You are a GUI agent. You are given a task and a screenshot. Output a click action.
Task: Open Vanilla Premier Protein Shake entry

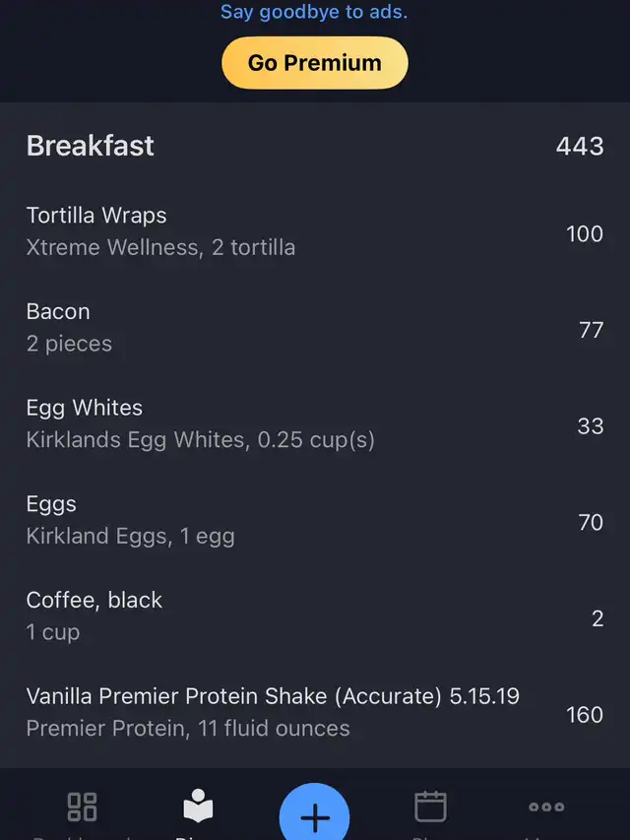(x=315, y=713)
